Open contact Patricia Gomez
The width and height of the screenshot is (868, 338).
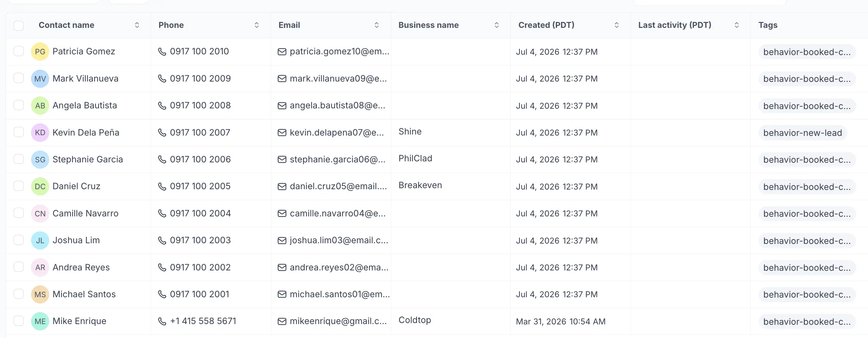coord(84,52)
